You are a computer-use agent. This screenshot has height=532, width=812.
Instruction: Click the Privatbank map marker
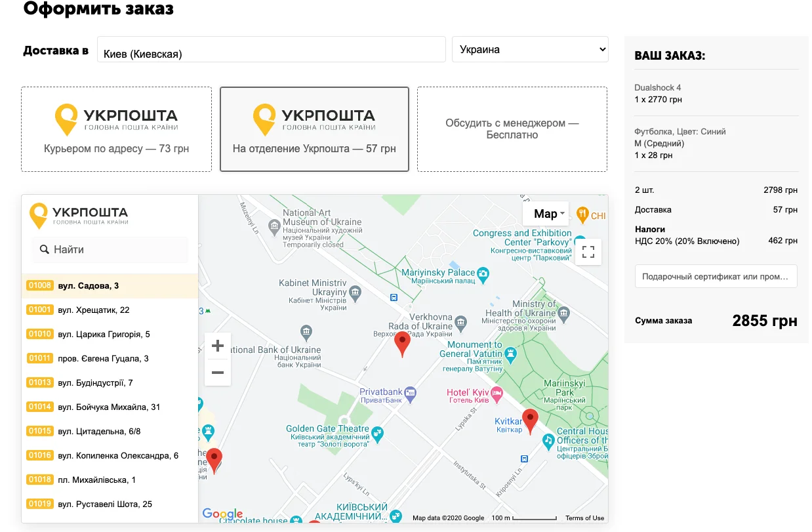point(411,393)
